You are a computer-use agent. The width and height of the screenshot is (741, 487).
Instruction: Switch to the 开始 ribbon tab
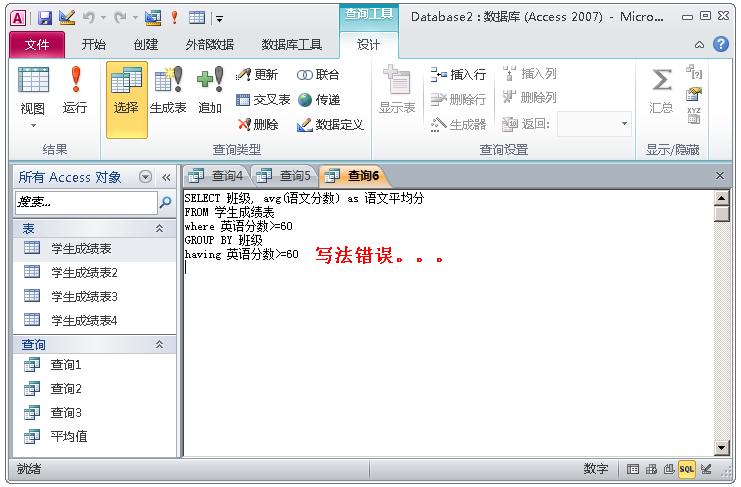click(x=94, y=45)
